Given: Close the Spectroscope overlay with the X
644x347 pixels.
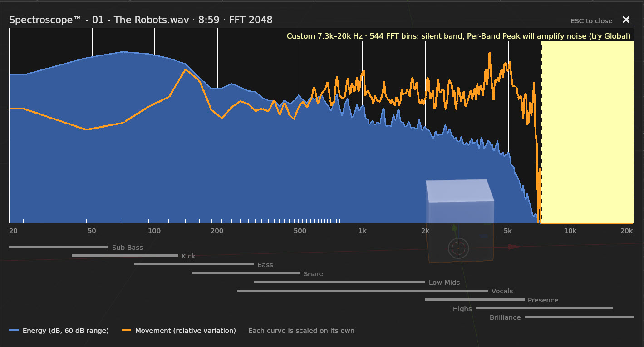Looking at the screenshot, I should click(626, 20).
